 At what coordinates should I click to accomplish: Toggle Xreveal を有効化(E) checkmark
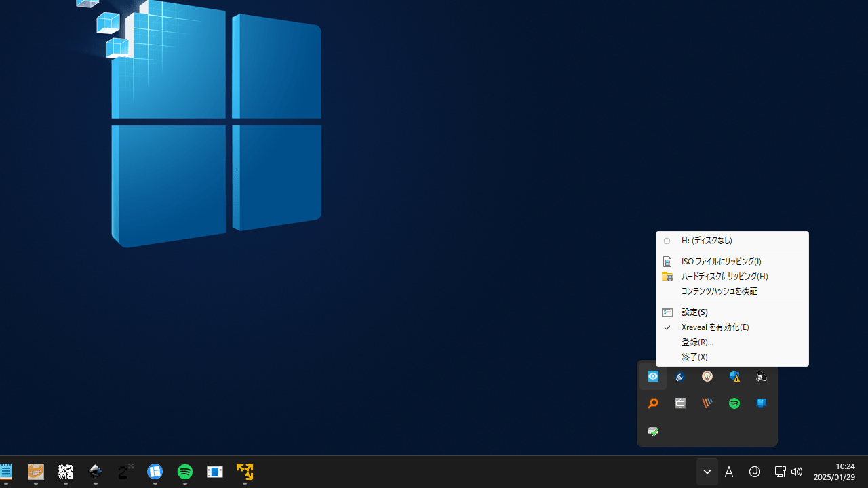(x=732, y=327)
